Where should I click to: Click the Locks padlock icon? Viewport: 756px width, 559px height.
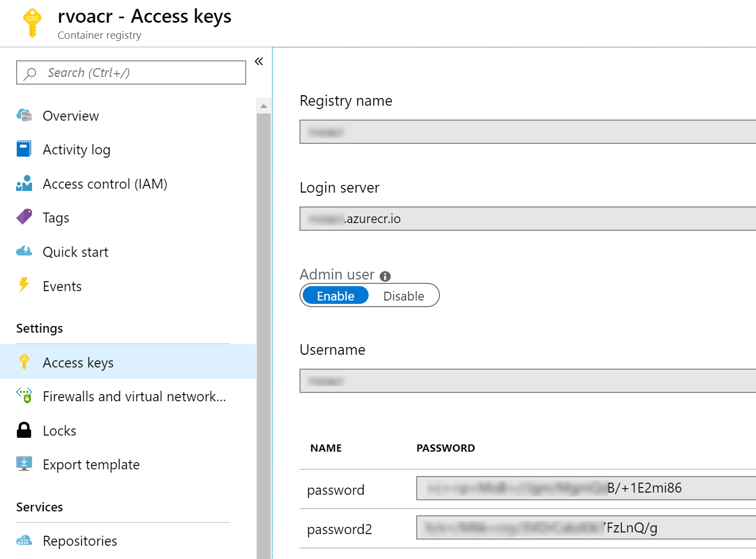point(24,430)
